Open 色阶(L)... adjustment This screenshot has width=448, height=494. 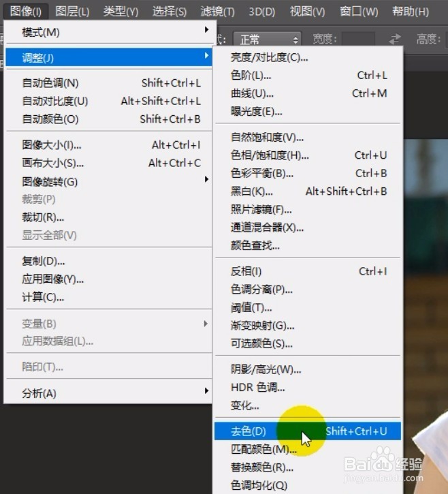[x=308, y=76]
